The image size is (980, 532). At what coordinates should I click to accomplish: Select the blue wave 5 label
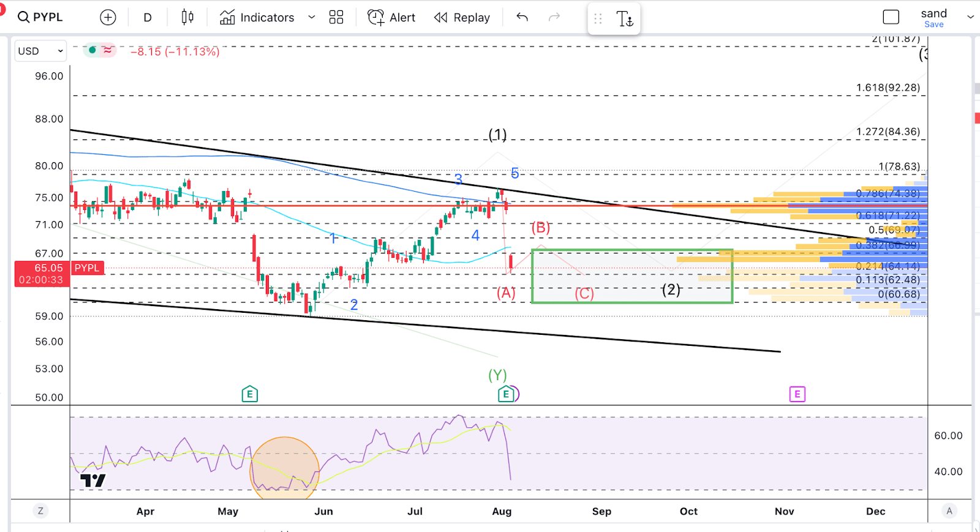tap(515, 173)
